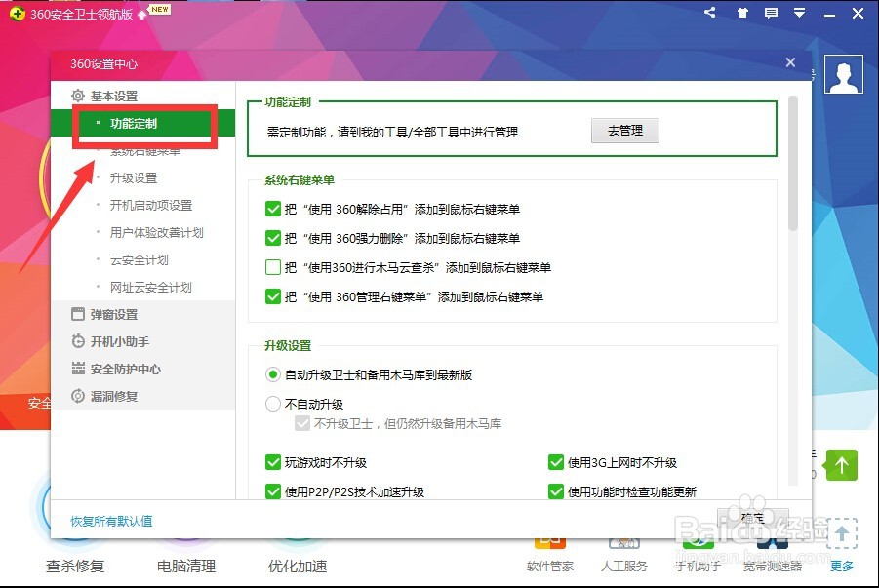Click the user avatar icon in main window

coord(844,74)
